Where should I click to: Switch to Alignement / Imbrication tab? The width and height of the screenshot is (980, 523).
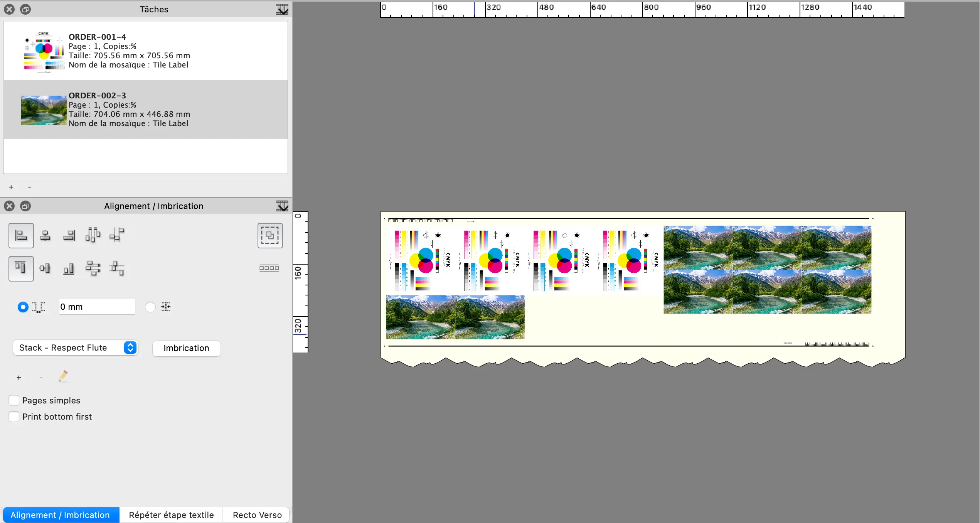61,515
